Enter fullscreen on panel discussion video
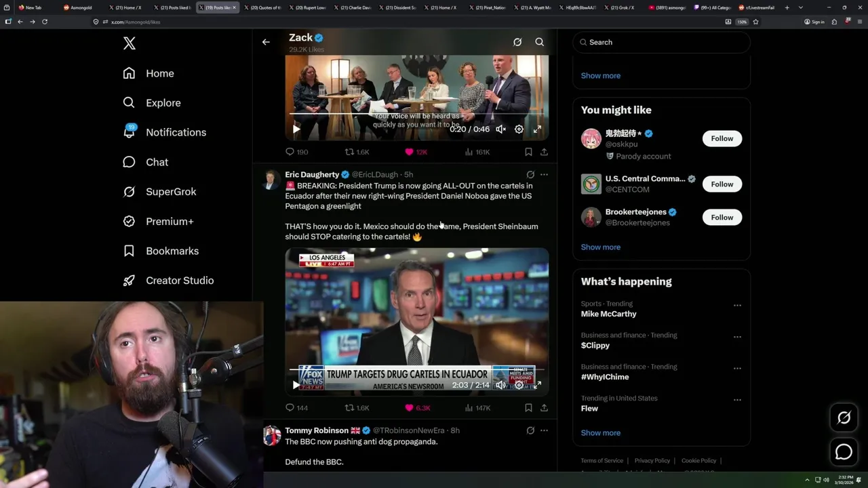This screenshot has height=488, width=868. (537, 129)
